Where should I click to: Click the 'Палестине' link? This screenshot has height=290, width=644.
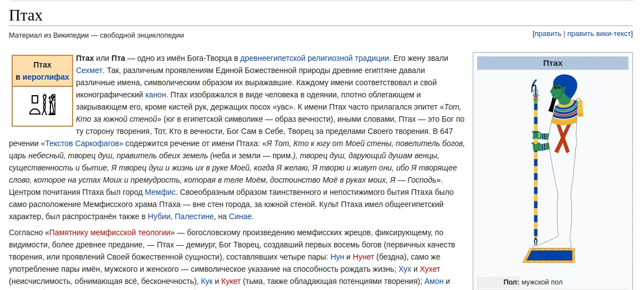195,216
